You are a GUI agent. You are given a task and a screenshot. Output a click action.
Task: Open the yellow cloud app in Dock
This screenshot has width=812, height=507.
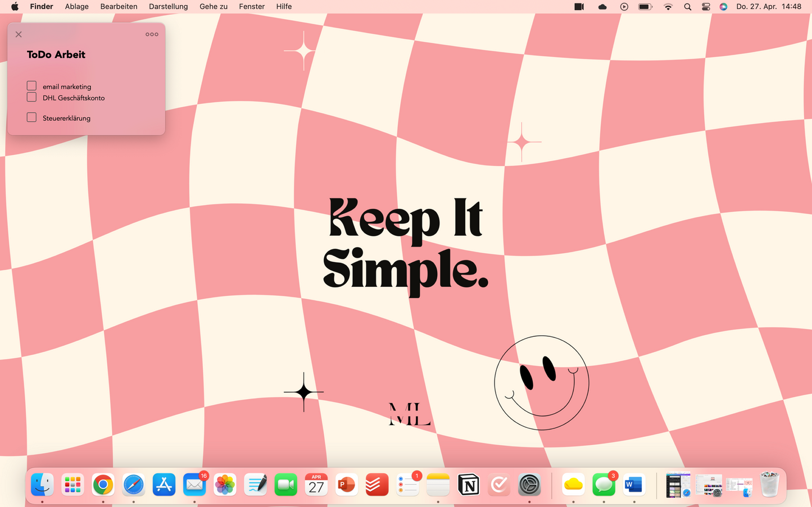573,485
